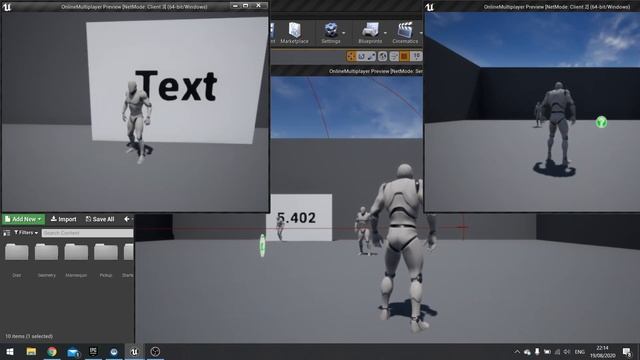The image size is (640, 360).
Task: Toggle the sources panel view icon
Action: tap(7, 233)
